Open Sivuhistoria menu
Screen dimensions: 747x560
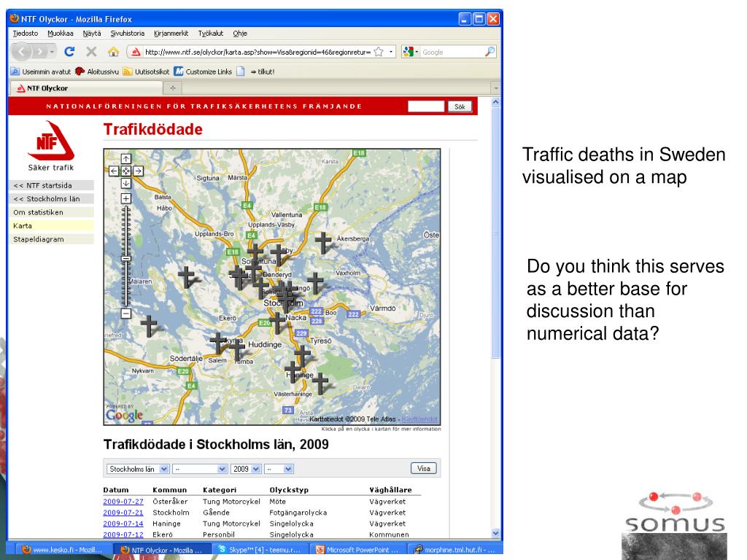127,34
